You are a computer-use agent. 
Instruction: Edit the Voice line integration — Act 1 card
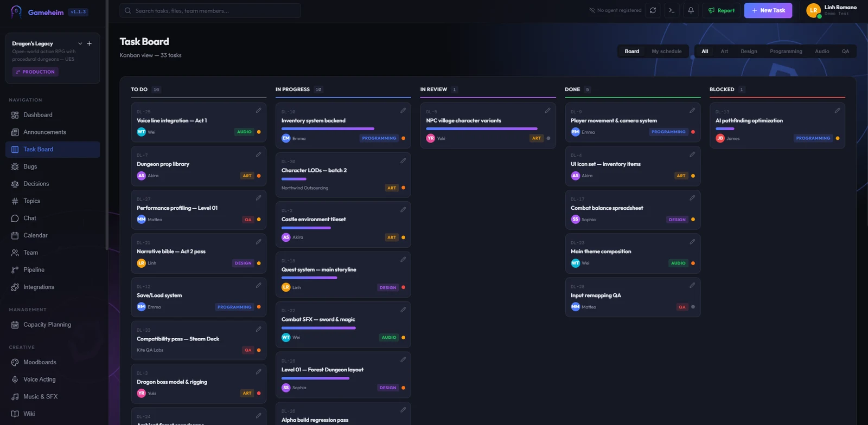(x=259, y=111)
